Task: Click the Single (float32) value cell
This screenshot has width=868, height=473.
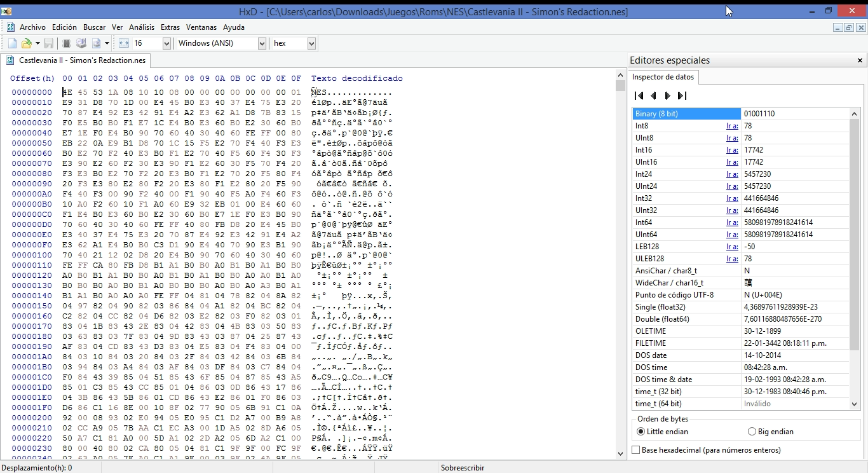Action: click(x=796, y=307)
